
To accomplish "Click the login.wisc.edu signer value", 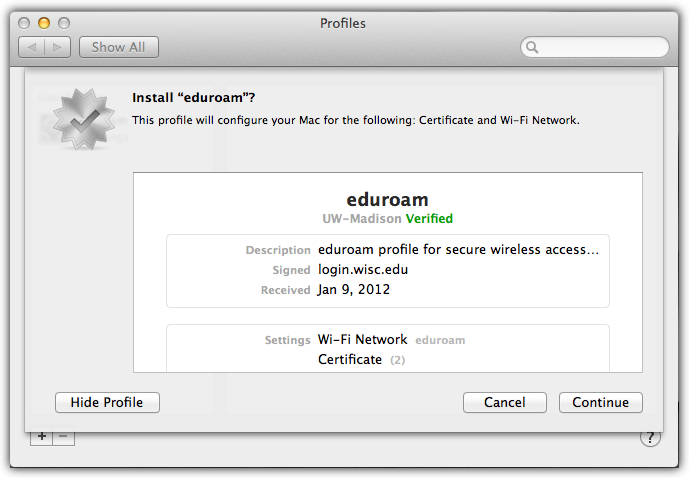I will 363,269.
